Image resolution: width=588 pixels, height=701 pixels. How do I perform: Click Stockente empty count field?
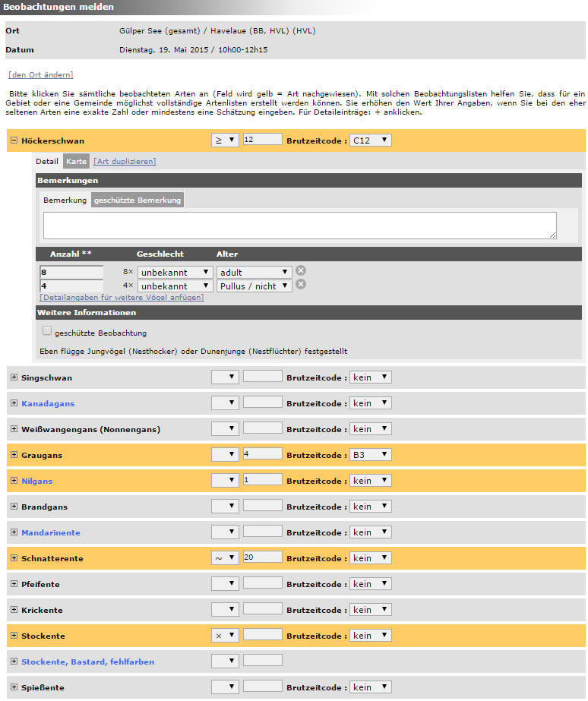point(263,634)
